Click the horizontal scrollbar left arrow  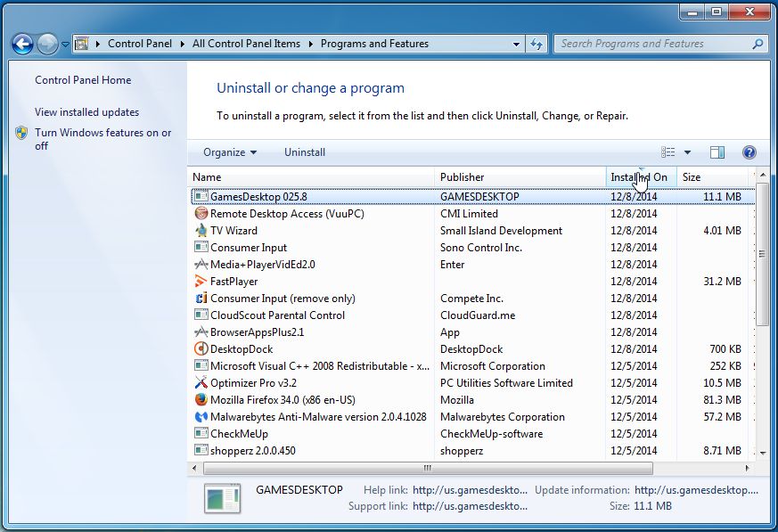pyautogui.click(x=194, y=468)
